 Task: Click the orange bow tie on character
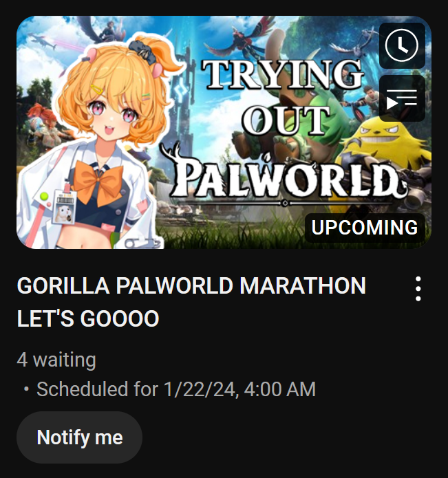(98, 180)
